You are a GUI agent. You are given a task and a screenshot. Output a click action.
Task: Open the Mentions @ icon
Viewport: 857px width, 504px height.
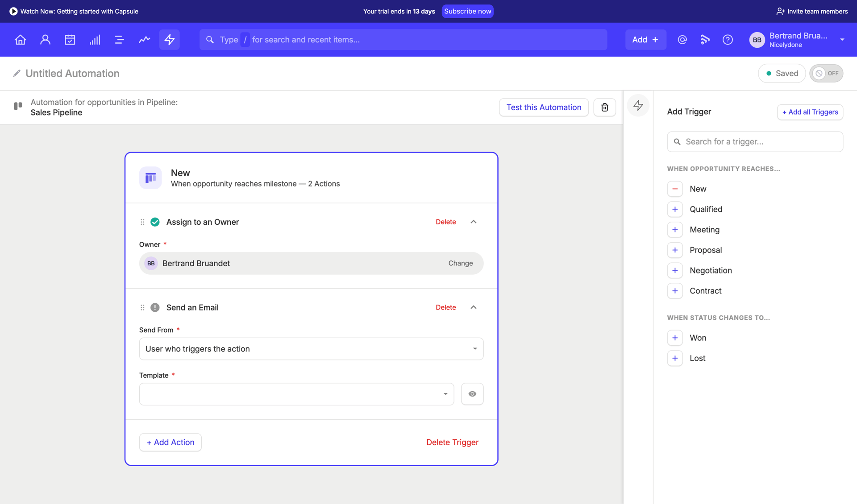(x=682, y=39)
